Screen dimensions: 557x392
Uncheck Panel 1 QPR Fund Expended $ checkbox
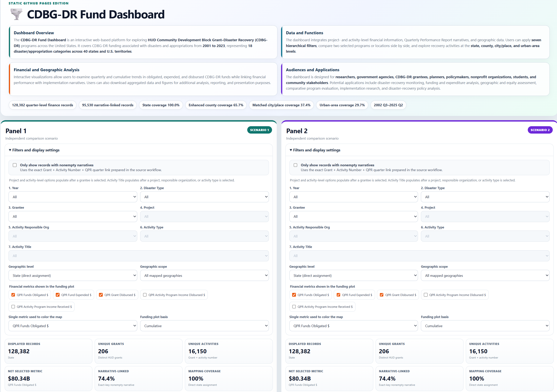pos(58,295)
